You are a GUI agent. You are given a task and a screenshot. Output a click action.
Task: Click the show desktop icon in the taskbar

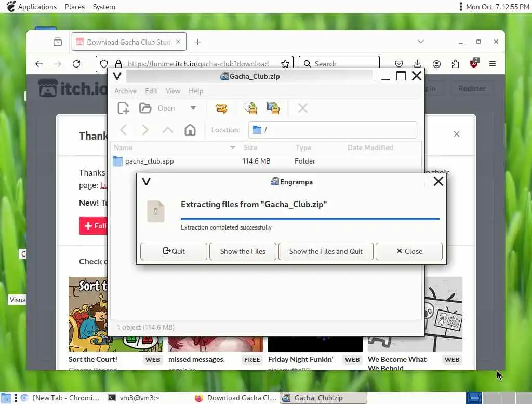[6, 398]
